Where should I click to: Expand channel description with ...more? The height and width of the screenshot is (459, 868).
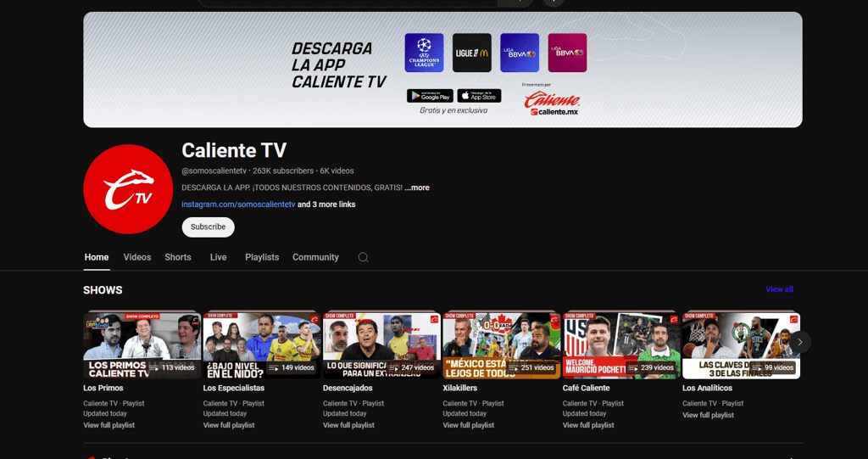coord(417,188)
